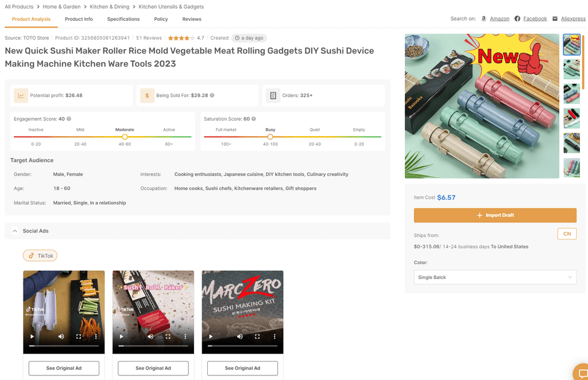See Original Ad for MarcZero video
The image size is (588, 380).
pyautogui.click(x=242, y=368)
